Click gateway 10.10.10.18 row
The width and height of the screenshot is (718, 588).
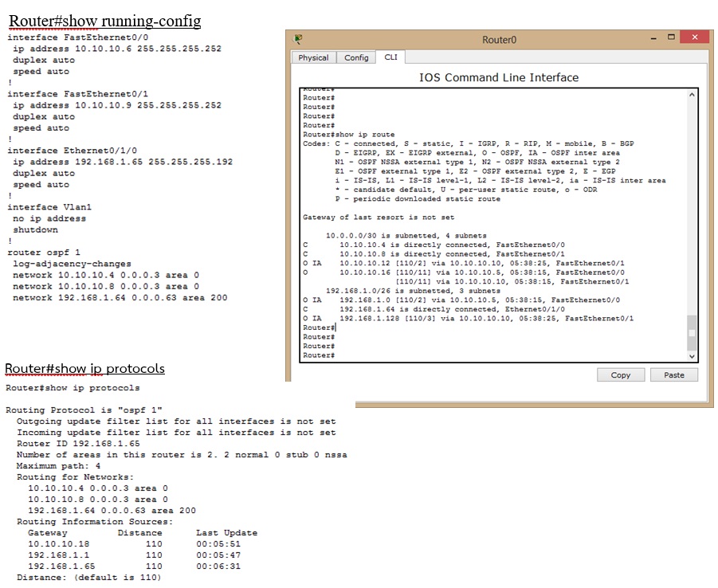point(134,544)
